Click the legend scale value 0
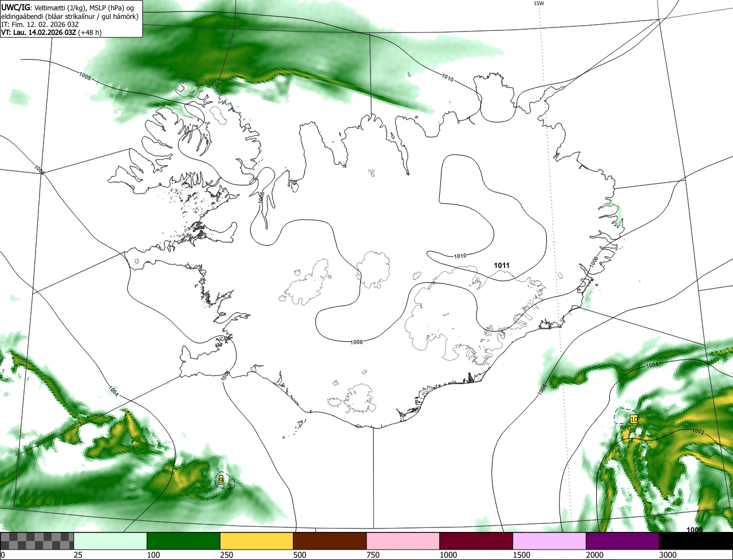The width and height of the screenshot is (733, 560). [x=3, y=555]
